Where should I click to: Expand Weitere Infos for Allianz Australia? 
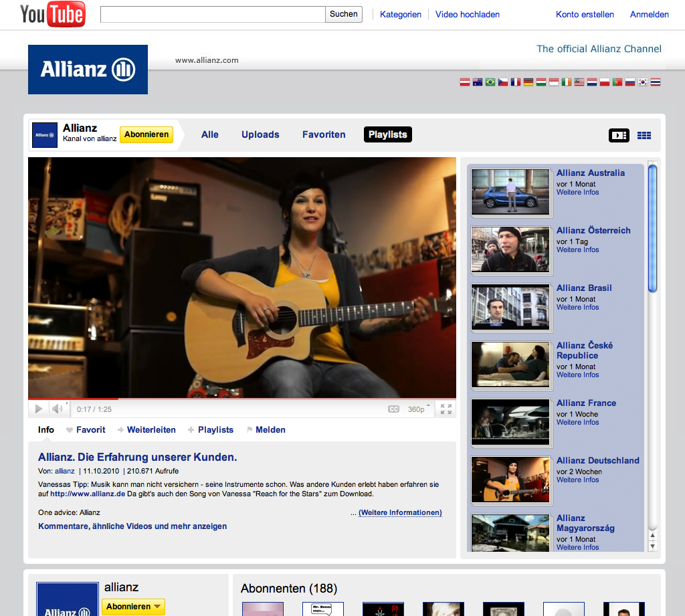(x=577, y=192)
